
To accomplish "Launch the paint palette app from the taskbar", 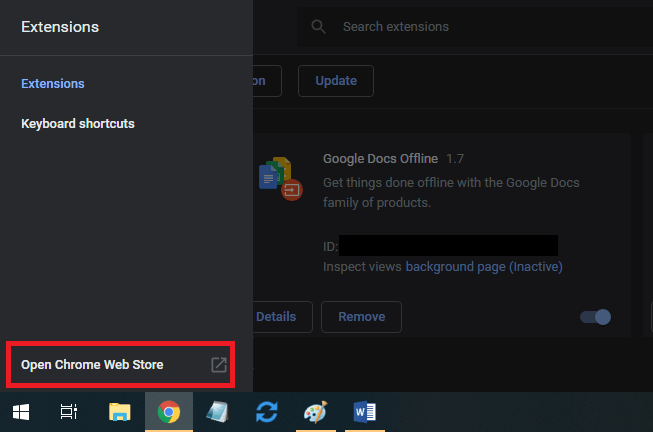I will pos(316,412).
